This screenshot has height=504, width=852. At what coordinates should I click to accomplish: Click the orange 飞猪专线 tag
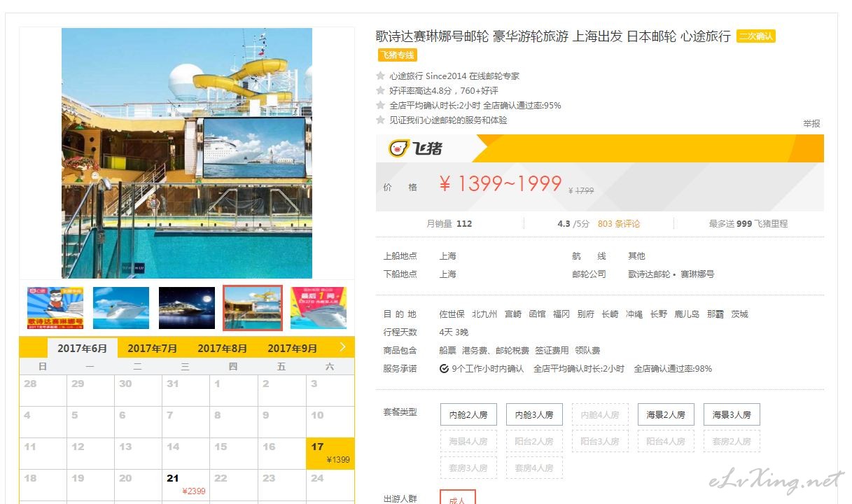[398, 55]
